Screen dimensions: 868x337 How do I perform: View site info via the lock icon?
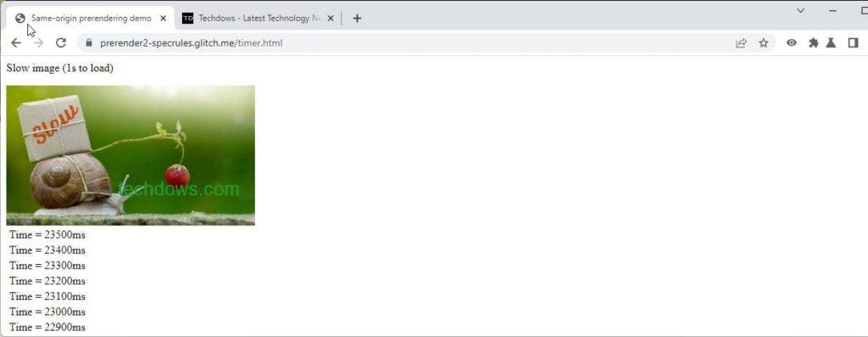click(88, 42)
